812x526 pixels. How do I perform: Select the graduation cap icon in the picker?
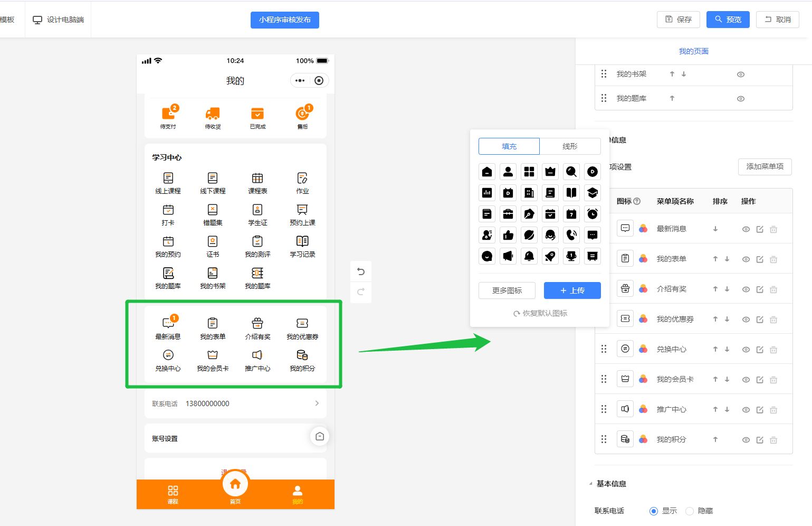pos(593,193)
